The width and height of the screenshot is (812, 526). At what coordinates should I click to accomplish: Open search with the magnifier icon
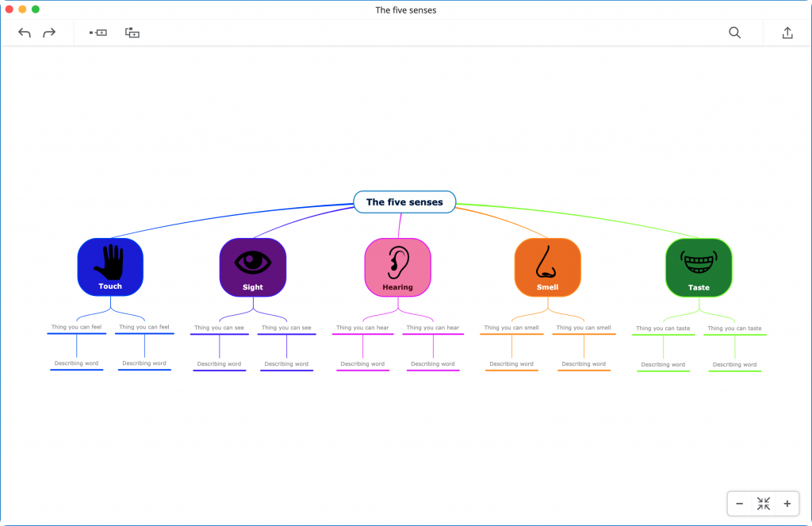click(x=734, y=33)
